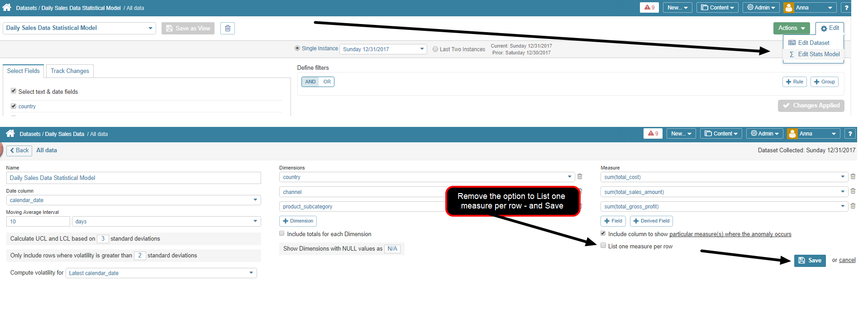Open the Admin menu in lower header
Screen dimensions: 868x310
764,133
